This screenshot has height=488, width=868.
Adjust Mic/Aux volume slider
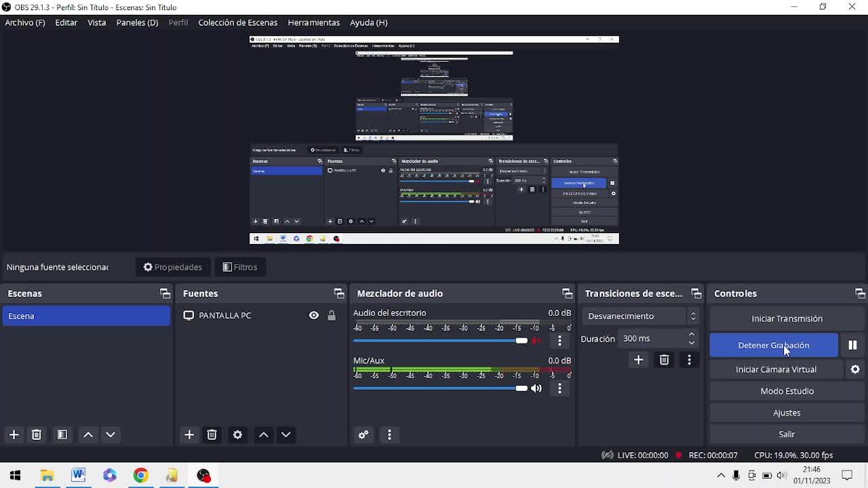coord(440,388)
